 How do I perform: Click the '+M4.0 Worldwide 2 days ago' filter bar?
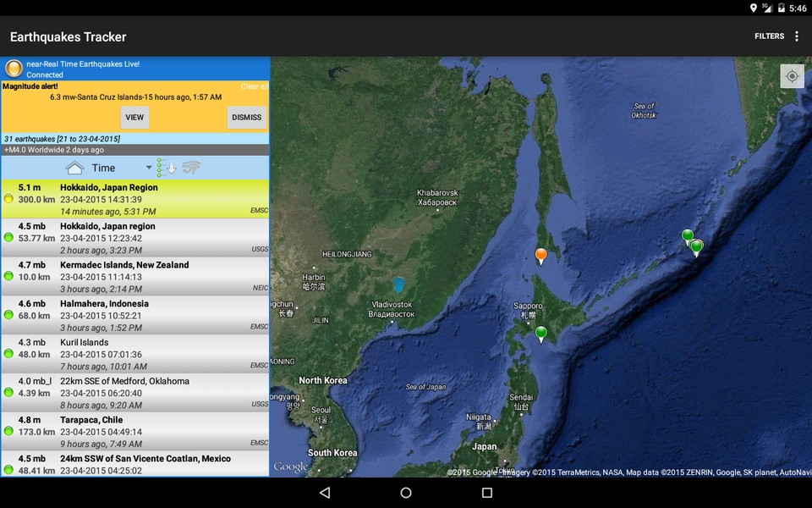tap(135, 150)
